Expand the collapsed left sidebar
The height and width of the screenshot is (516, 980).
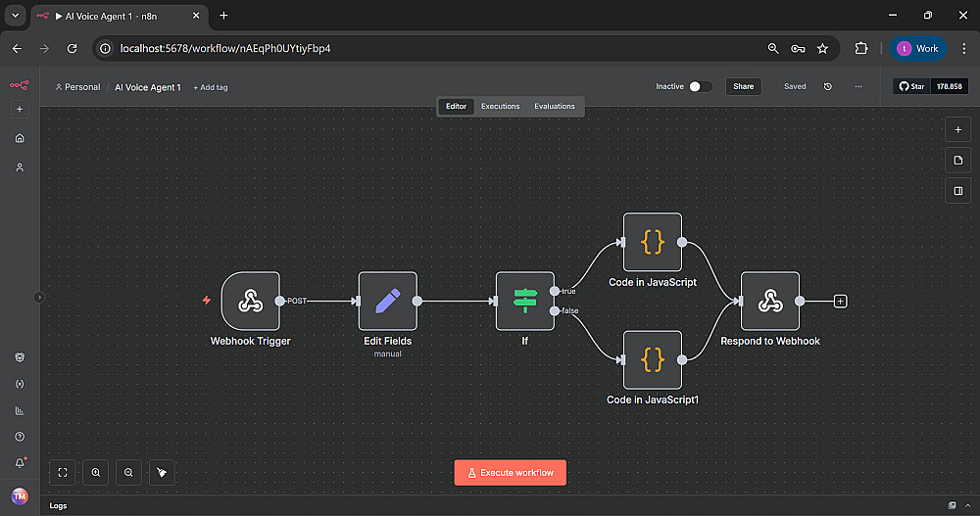39,297
